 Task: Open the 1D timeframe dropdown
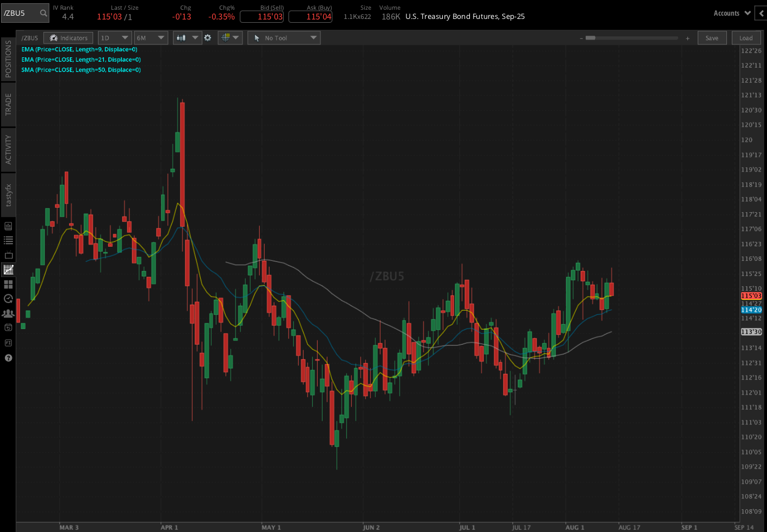[114, 37]
